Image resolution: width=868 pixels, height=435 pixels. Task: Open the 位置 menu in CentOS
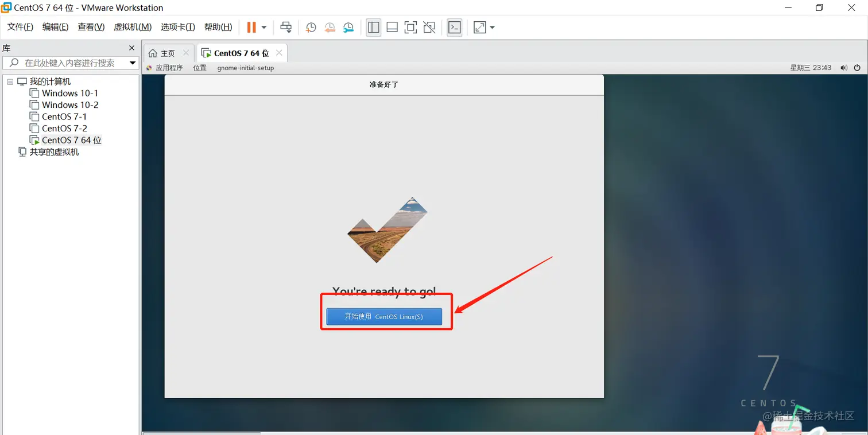pyautogui.click(x=200, y=68)
